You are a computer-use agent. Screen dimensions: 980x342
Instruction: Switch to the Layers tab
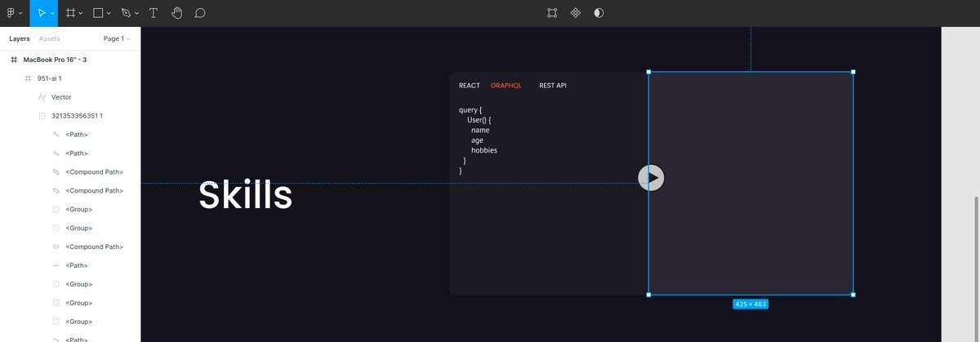pyautogui.click(x=20, y=38)
